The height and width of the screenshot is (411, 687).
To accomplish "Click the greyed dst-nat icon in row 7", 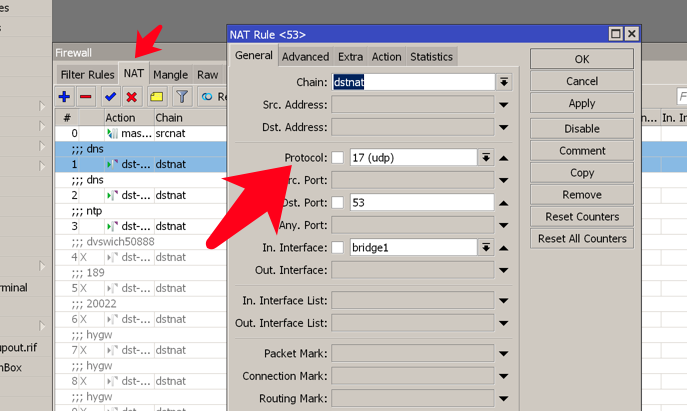I will click(113, 350).
